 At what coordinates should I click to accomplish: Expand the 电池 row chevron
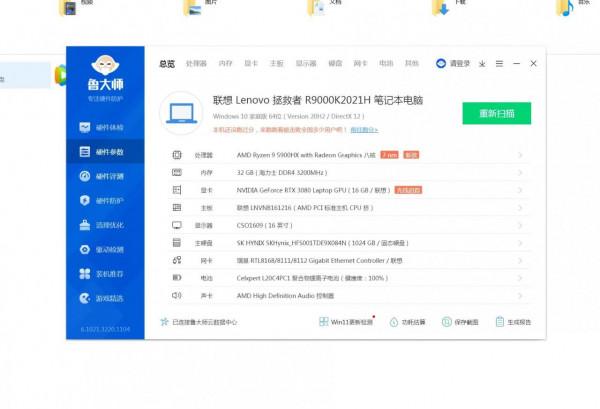pyautogui.click(x=520, y=278)
